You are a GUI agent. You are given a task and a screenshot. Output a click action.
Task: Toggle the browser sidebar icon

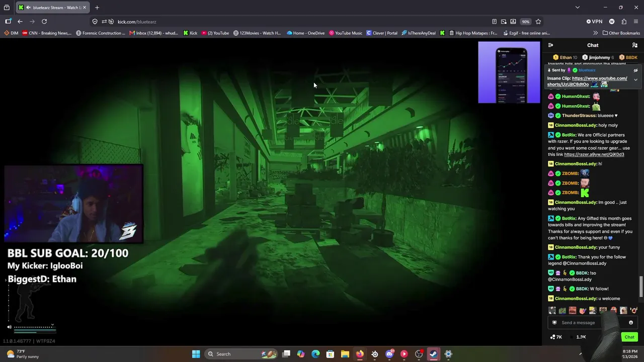click(x=8, y=22)
